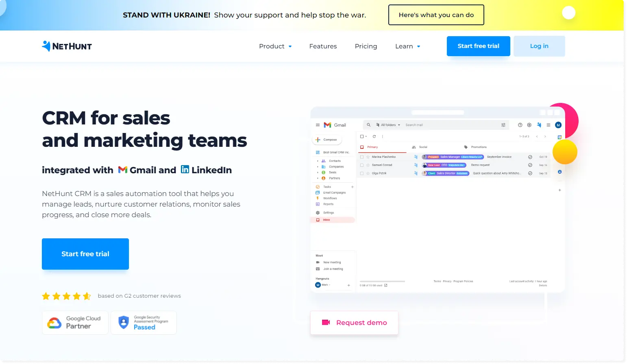Go to Pricing page
The image size is (627, 364).
[366, 46]
